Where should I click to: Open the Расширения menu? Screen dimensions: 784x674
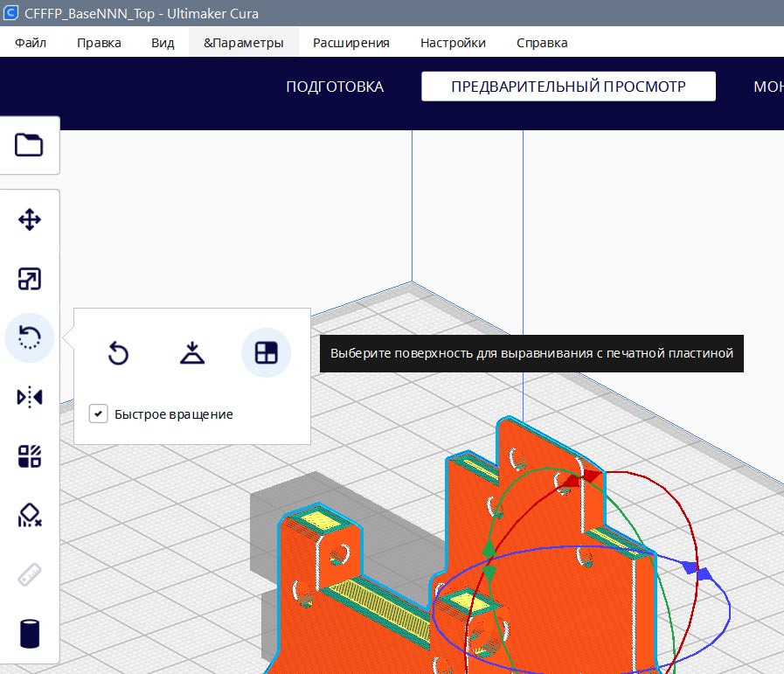(x=350, y=42)
